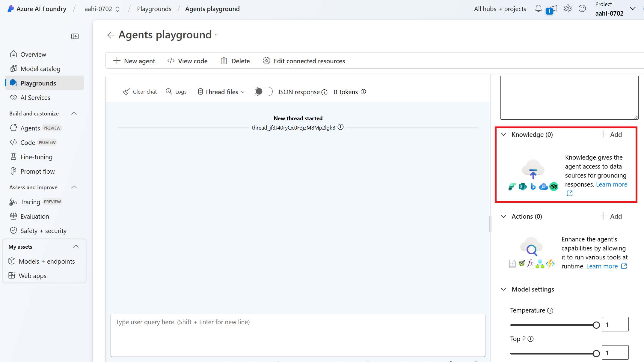This screenshot has height=362, width=644.
Task: Click info icon next to Temperature
Action: click(x=550, y=311)
